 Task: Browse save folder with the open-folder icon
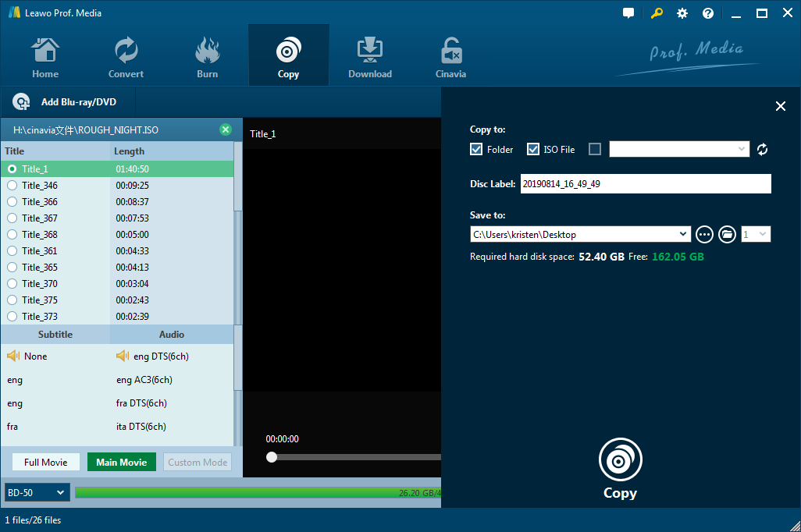(727, 234)
